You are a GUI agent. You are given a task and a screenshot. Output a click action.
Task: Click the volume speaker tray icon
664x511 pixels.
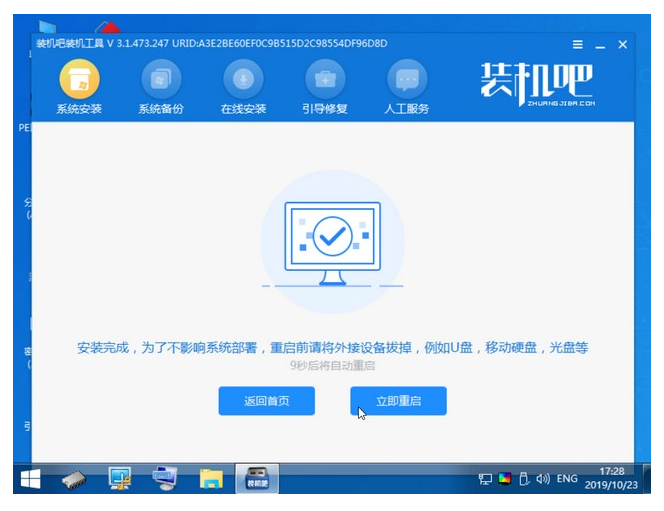[543, 479]
